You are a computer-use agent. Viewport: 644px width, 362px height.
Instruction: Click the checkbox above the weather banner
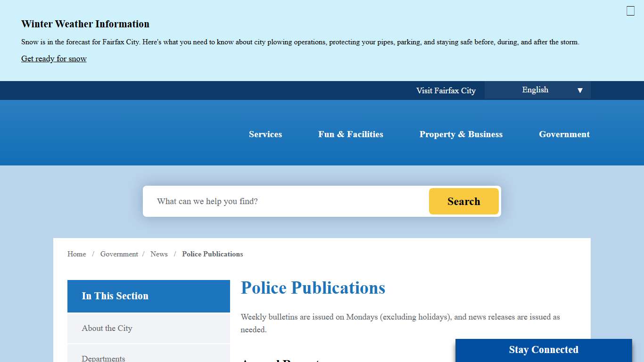pyautogui.click(x=630, y=10)
